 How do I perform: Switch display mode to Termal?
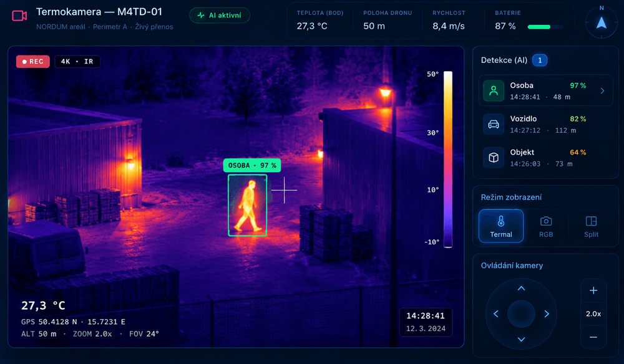coord(501,226)
